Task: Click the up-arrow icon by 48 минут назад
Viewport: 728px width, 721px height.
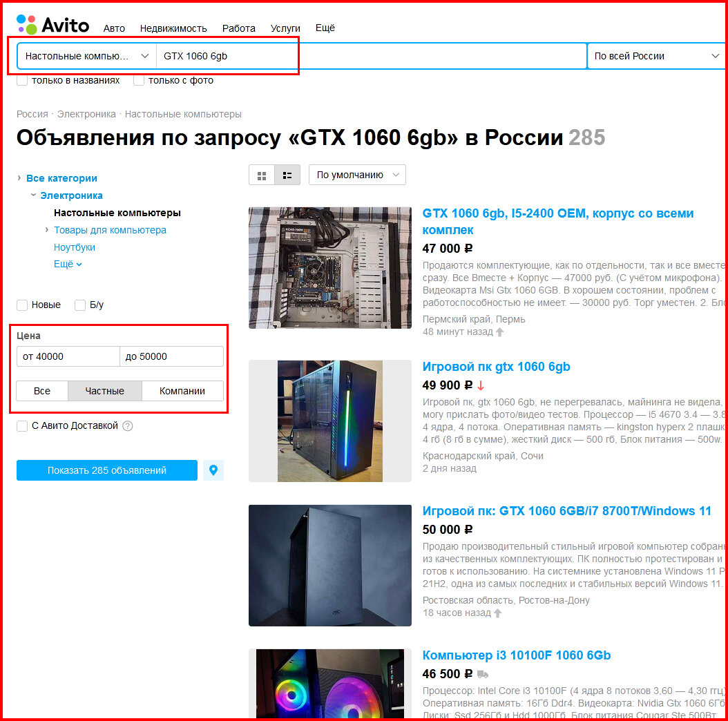Action: click(499, 332)
